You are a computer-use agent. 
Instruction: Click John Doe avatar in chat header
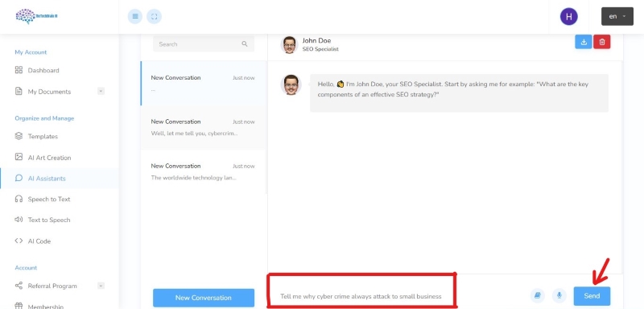point(289,44)
